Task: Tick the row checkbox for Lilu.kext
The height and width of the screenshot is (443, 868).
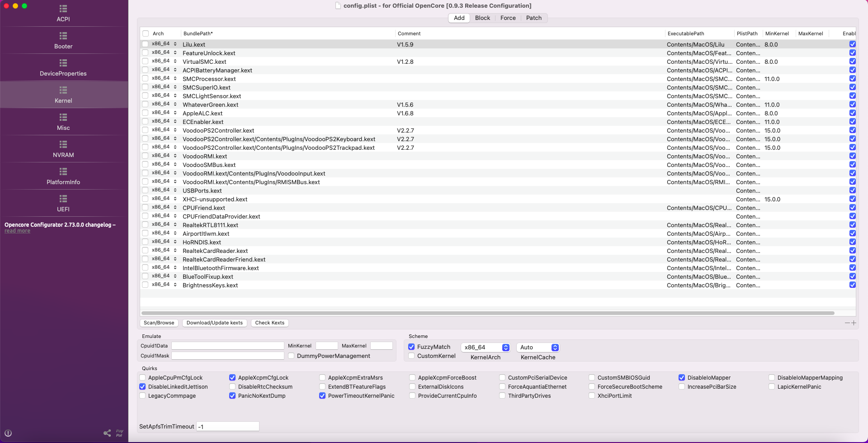Action: [x=145, y=44]
